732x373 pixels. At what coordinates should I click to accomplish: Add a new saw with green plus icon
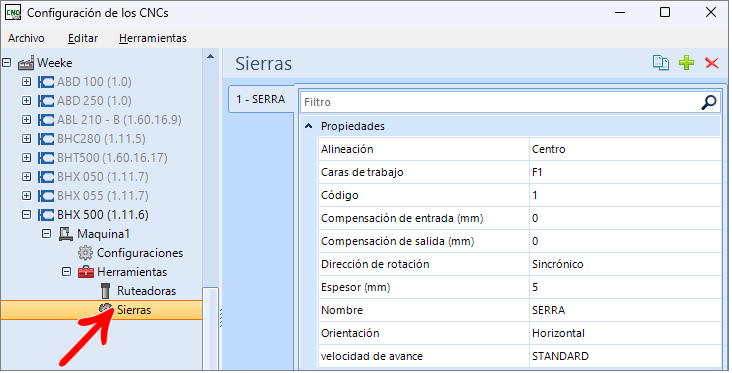pyautogui.click(x=686, y=63)
